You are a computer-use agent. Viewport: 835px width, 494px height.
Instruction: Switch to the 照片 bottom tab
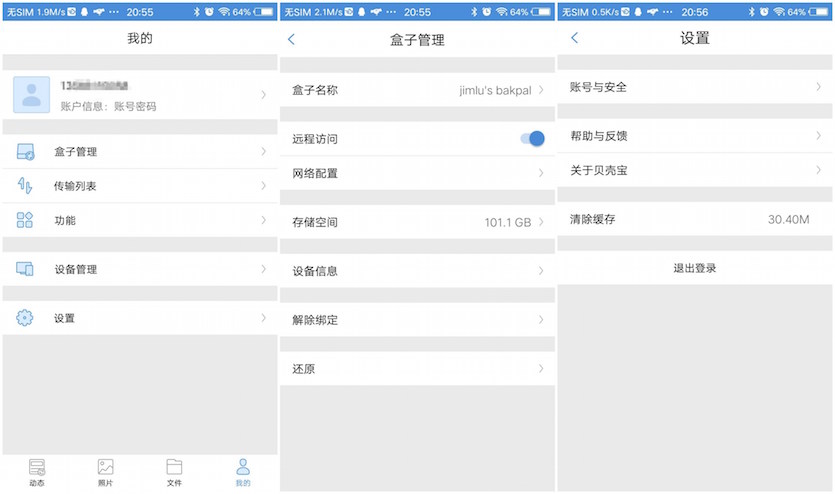coord(105,472)
